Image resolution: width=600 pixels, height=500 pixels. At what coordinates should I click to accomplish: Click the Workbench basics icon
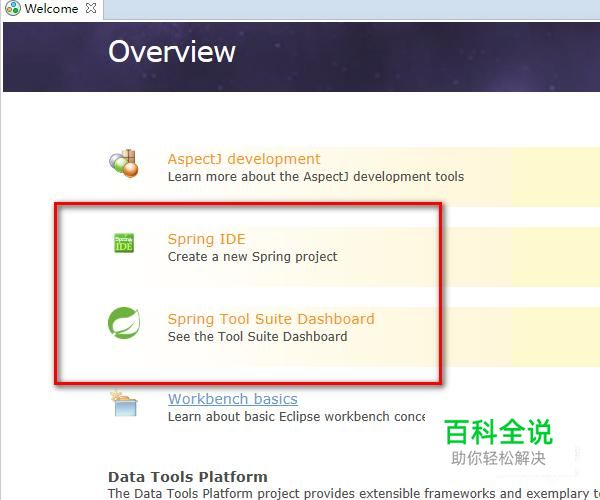coord(124,403)
